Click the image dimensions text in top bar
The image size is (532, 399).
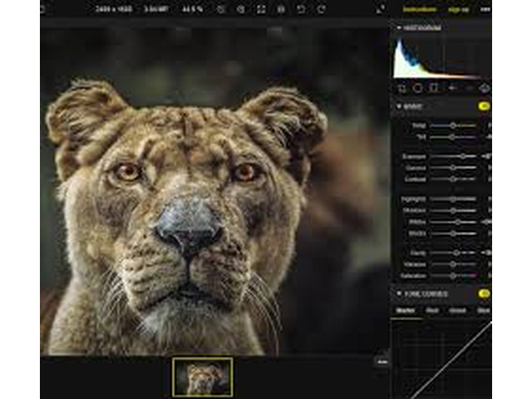pos(114,9)
